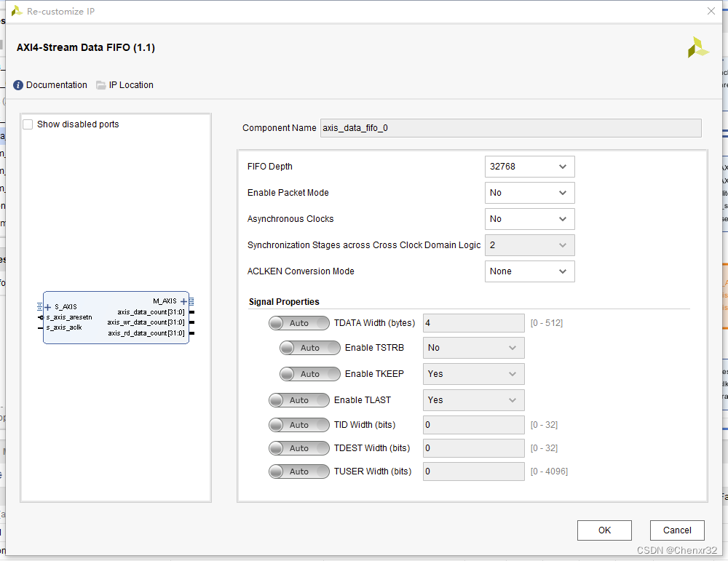This screenshot has width=728, height=561.
Task: Open the Enable TKEEP dropdown
Action: tap(474, 374)
